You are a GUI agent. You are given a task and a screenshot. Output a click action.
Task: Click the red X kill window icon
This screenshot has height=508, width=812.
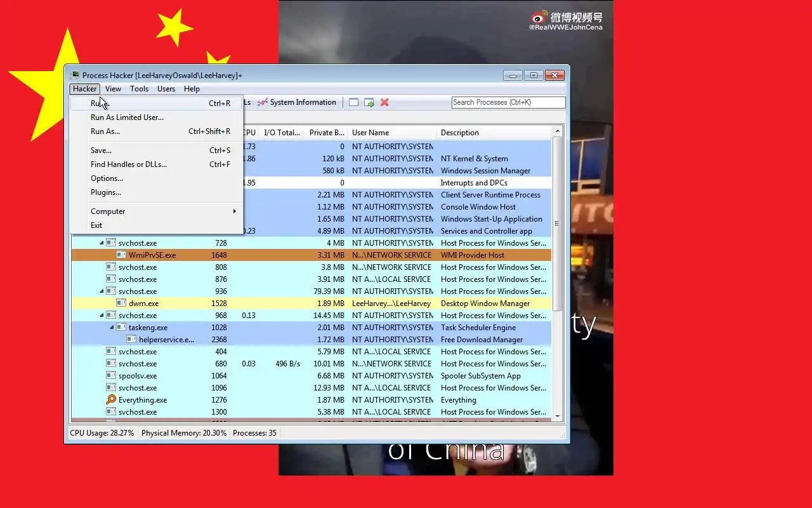pos(384,102)
